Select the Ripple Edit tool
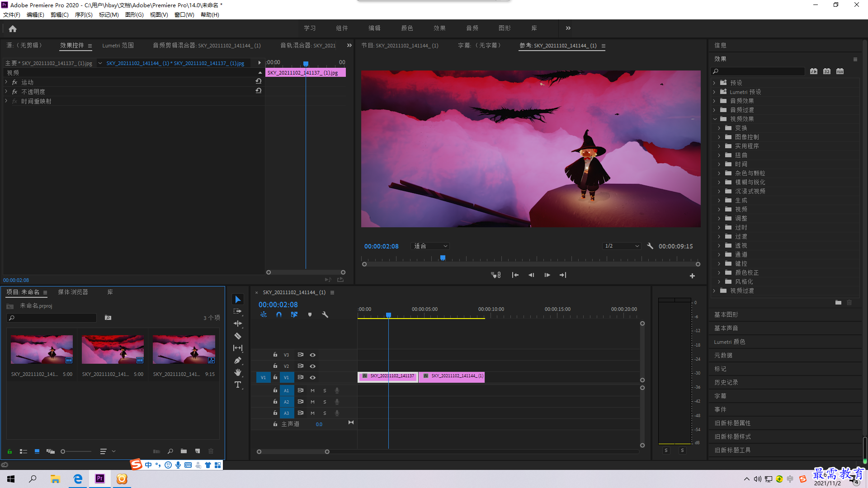This screenshot has width=868, height=488. 238,324
